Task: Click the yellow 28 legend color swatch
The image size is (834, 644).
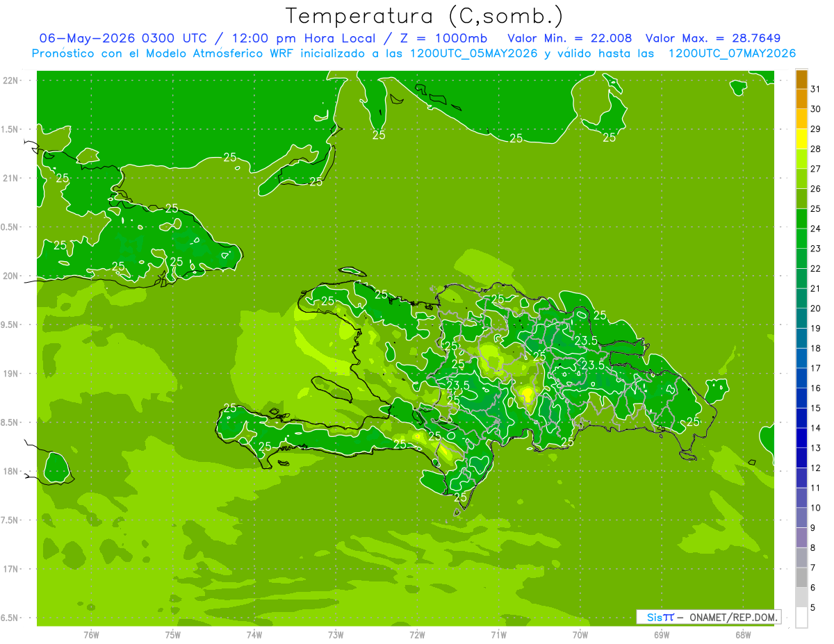Action: [x=801, y=140]
